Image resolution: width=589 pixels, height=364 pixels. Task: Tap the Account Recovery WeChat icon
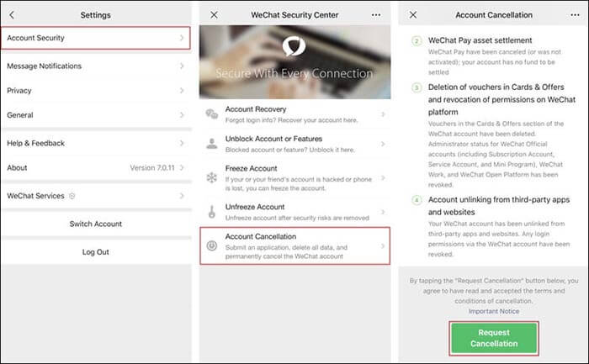coord(212,114)
